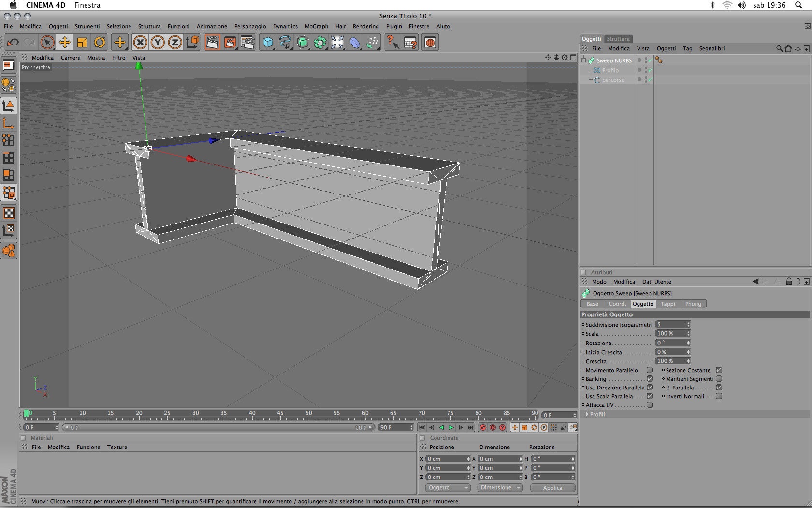The height and width of the screenshot is (508, 812).
Task: Toggle Z axis lock
Action: pyautogui.click(x=175, y=43)
